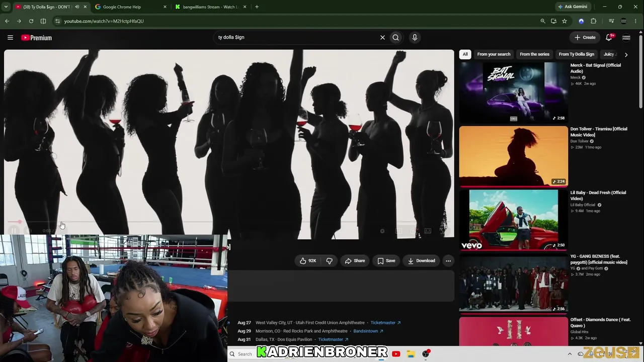The width and height of the screenshot is (644, 362).
Task: Focus the YouTube search box
Action: coord(297,37)
